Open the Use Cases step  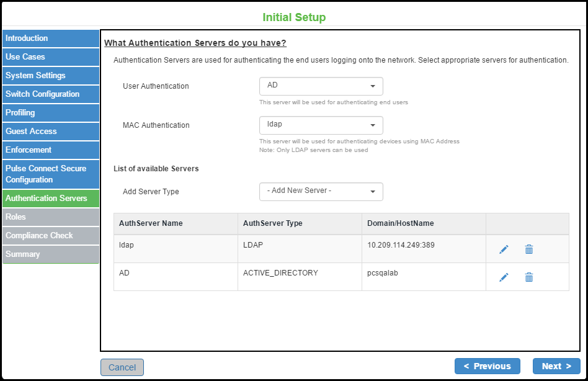pos(50,57)
